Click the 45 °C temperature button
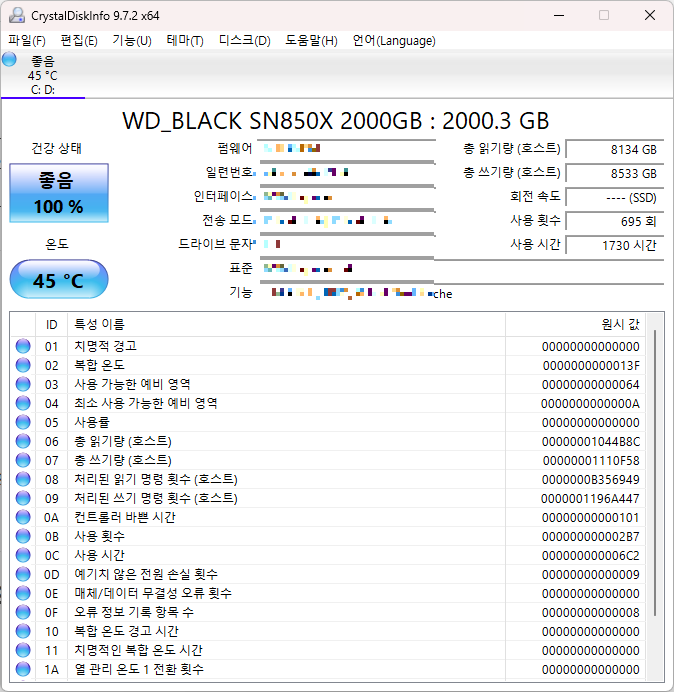The height and width of the screenshot is (692, 674). click(x=59, y=279)
